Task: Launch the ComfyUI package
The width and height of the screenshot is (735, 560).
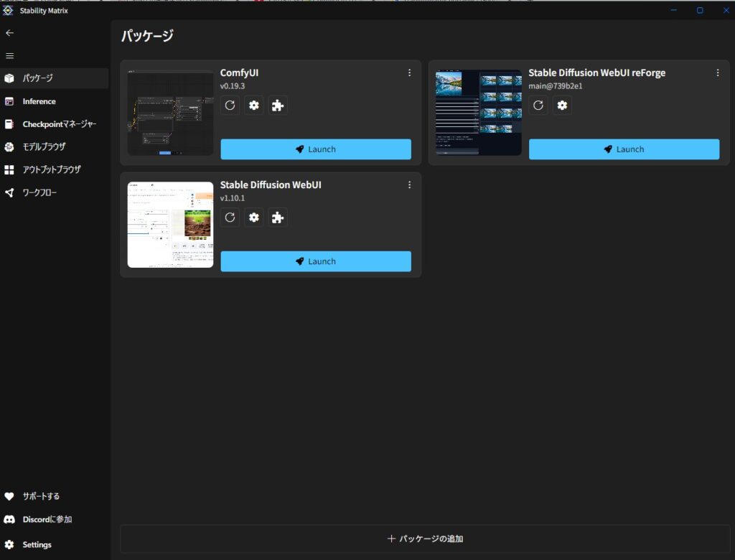Action: 315,149
